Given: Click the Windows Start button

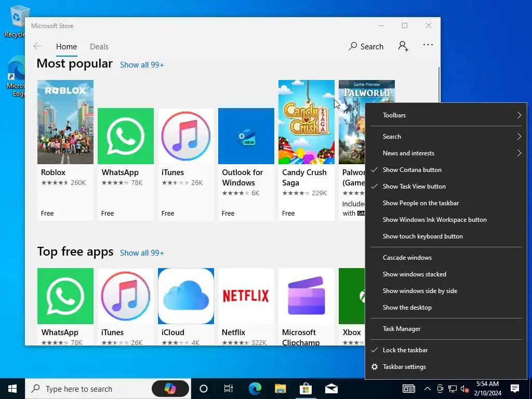Looking at the screenshot, I should click(12, 389).
